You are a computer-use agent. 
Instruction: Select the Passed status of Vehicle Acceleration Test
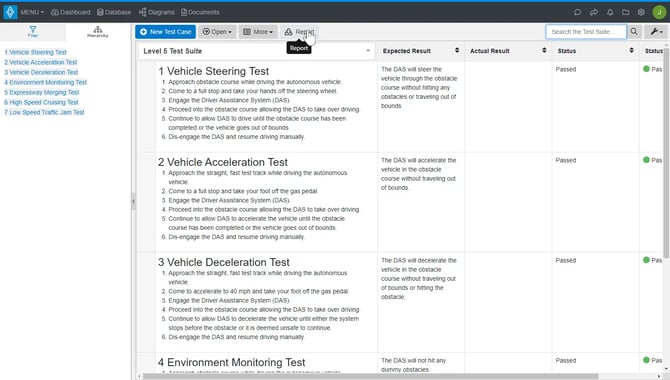tap(566, 160)
